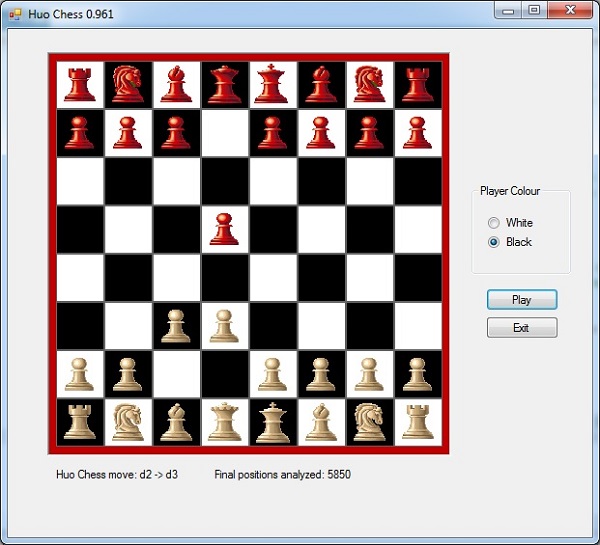The height and width of the screenshot is (545, 600).
Task: Select the white rook on a1
Action: point(80,422)
